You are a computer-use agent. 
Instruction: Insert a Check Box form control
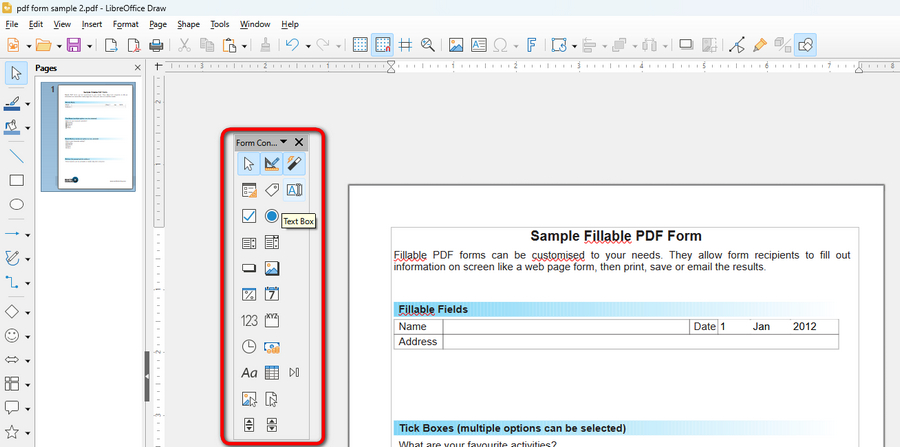tap(249, 216)
